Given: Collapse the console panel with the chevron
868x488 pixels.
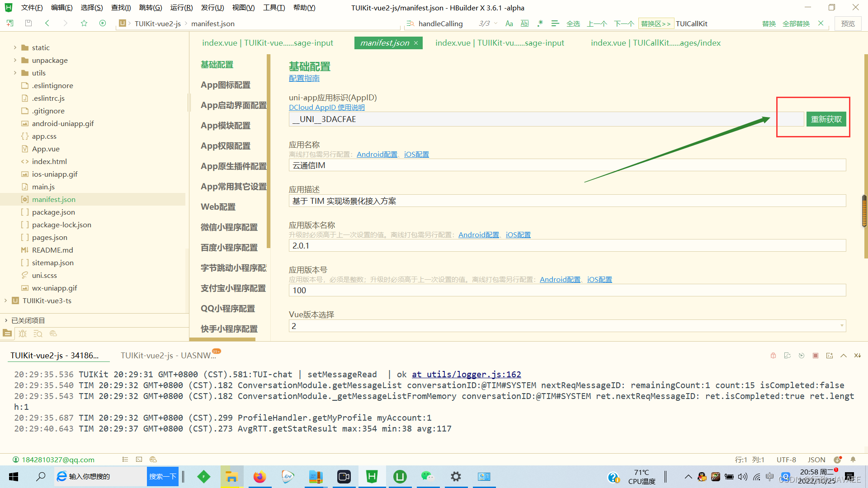Looking at the screenshot, I should click(x=844, y=356).
